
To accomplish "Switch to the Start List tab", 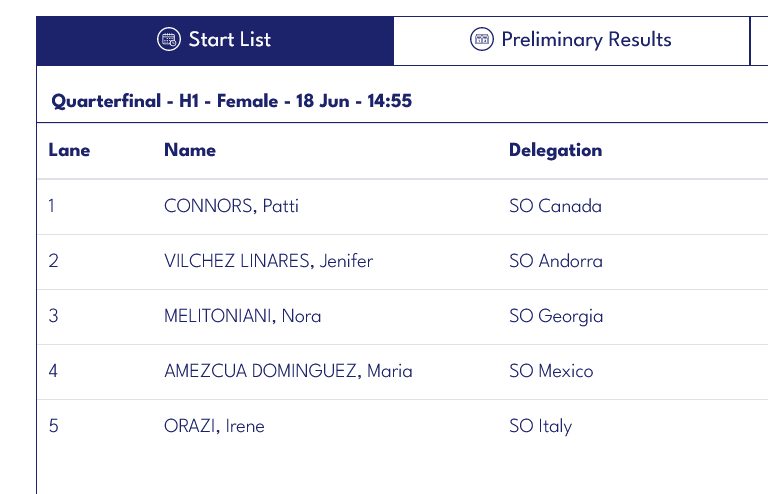I will coord(215,41).
